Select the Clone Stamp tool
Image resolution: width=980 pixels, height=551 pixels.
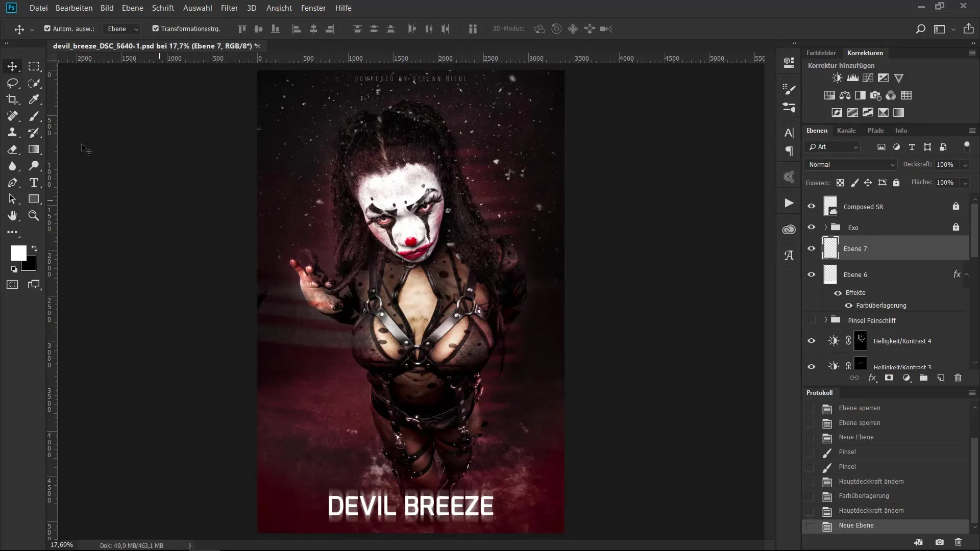pyautogui.click(x=12, y=133)
